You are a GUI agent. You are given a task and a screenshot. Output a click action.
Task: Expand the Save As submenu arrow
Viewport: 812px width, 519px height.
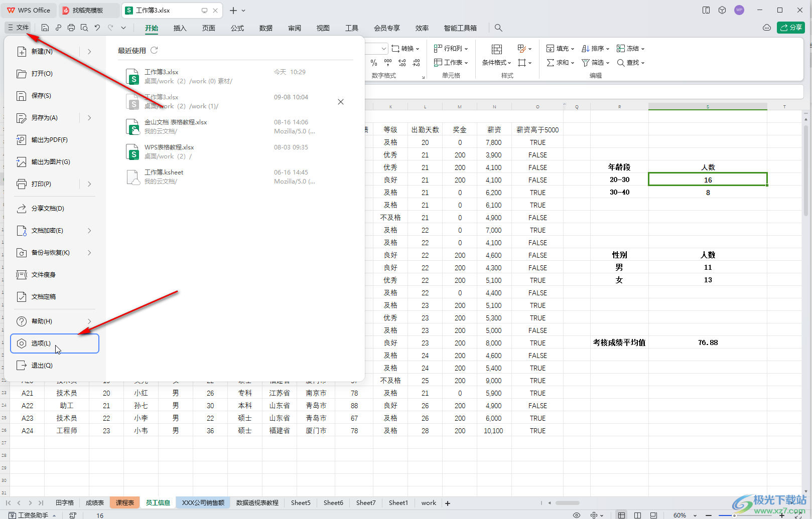point(89,118)
